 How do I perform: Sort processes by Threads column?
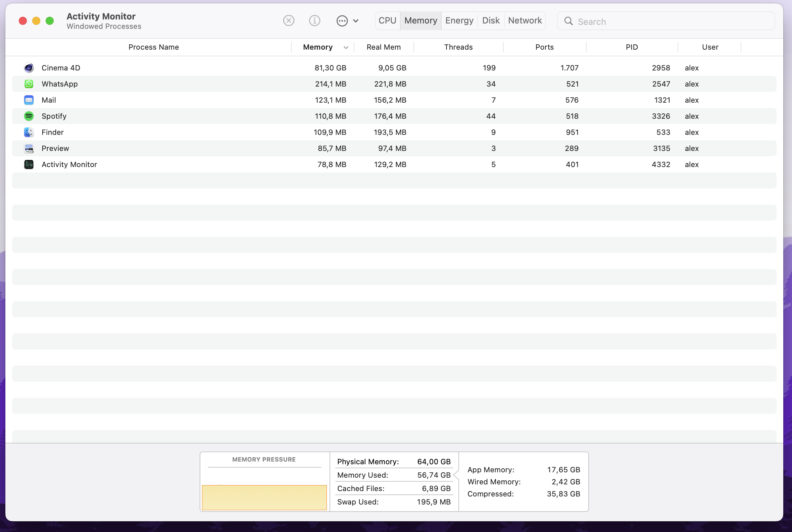[x=458, y=47]
